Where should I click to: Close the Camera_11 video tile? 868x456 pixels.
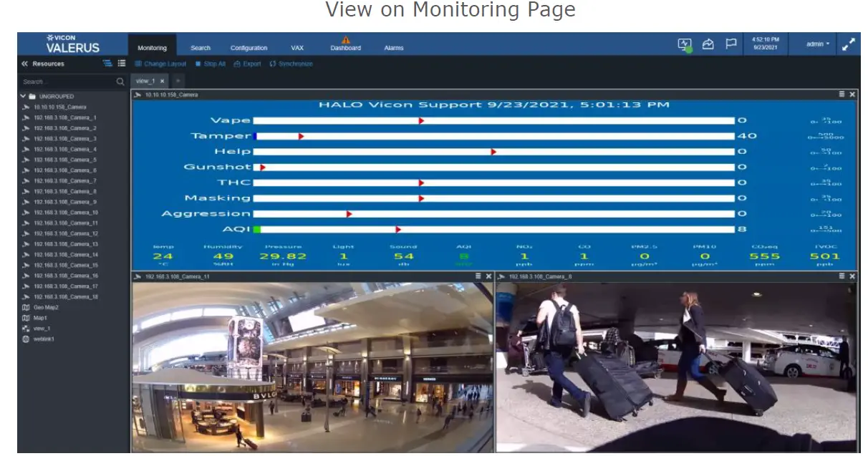point(488,276)
